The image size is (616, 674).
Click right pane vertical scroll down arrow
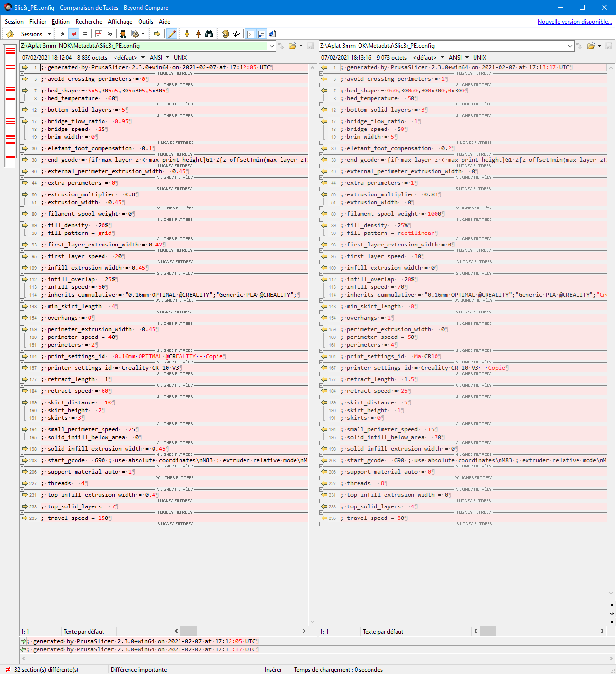point(612,593)
